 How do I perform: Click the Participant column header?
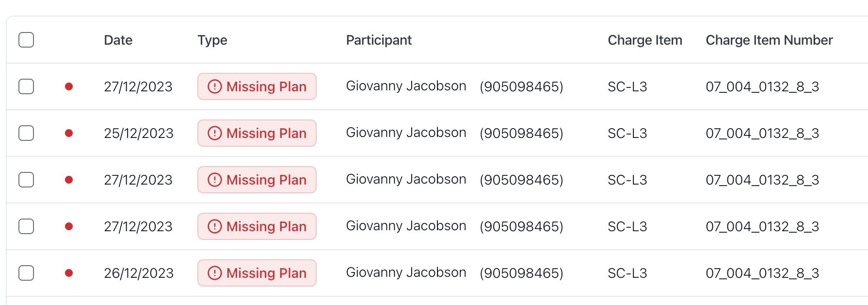pyautogui.click(x=379, y=40)
